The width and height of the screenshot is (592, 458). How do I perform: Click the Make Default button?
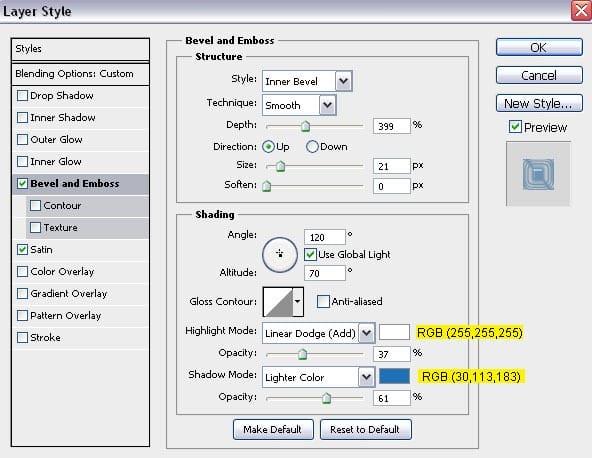click(x=273, y=429)
